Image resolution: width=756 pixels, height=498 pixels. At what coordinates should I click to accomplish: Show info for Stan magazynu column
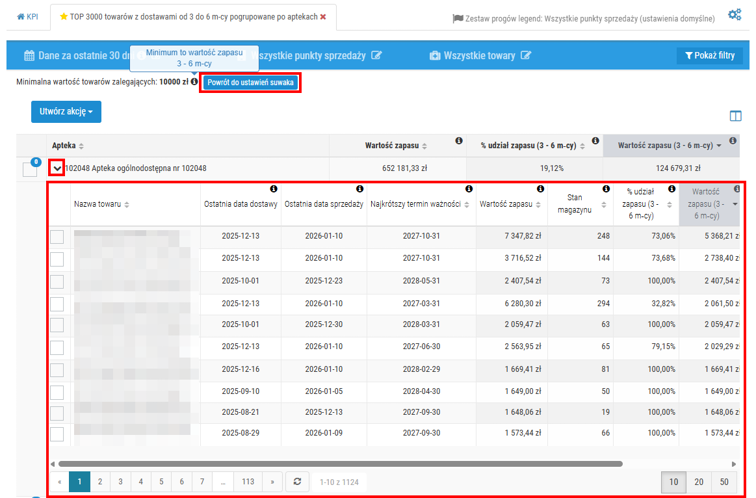605,189
